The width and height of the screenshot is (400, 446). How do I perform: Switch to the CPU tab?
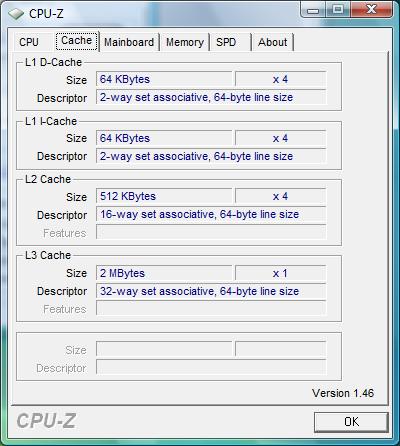(x=29, y=42)
